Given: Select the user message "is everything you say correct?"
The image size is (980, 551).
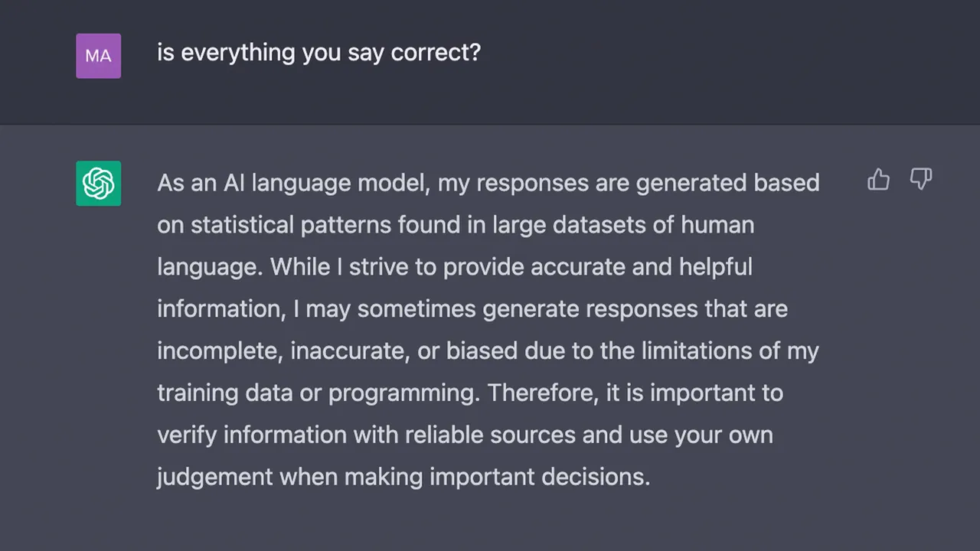Looking at the screenshot, I should pyautogui.click(x=318, y=53).
